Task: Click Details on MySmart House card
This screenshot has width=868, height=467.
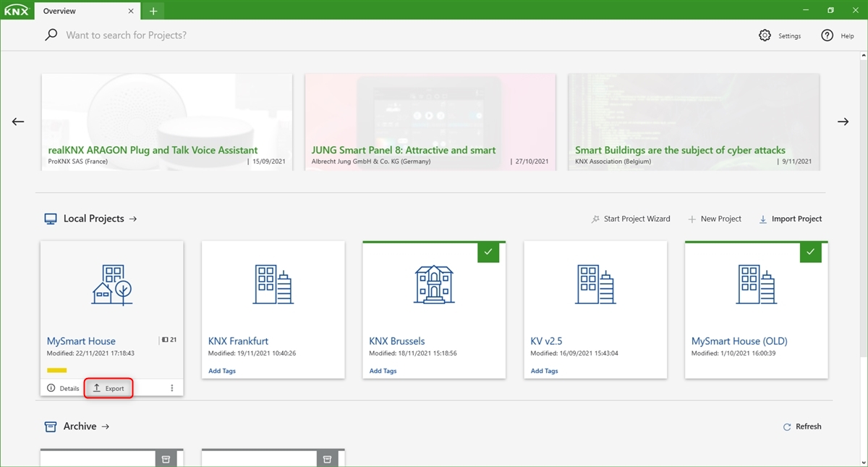Action: coord(63,388)
